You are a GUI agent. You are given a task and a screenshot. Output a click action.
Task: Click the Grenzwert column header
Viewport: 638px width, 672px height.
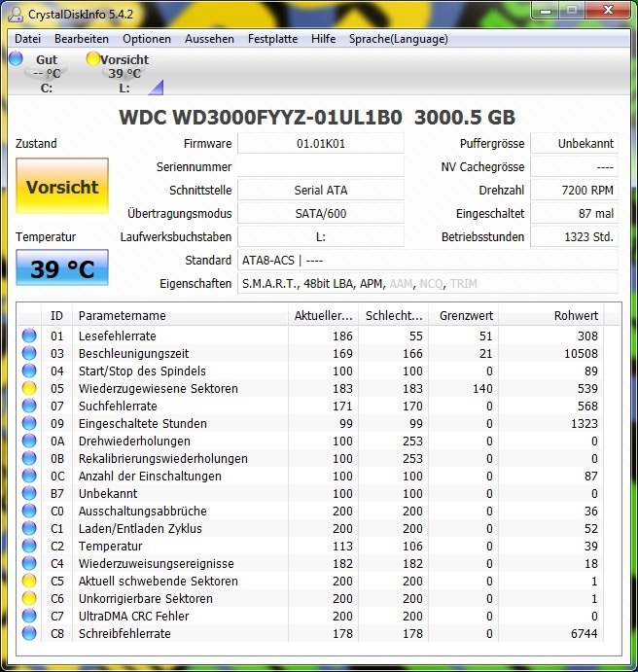464,316
